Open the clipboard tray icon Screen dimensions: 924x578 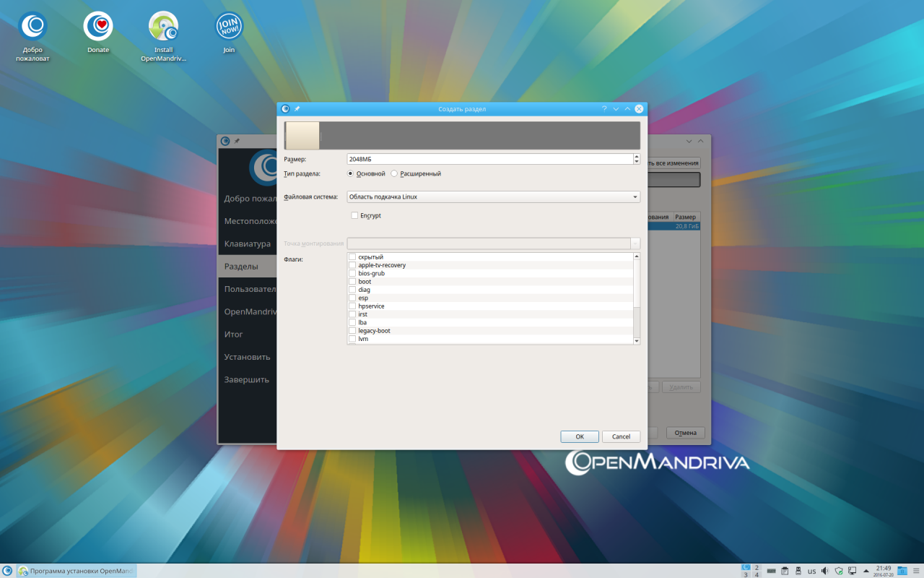pos(785,571)
